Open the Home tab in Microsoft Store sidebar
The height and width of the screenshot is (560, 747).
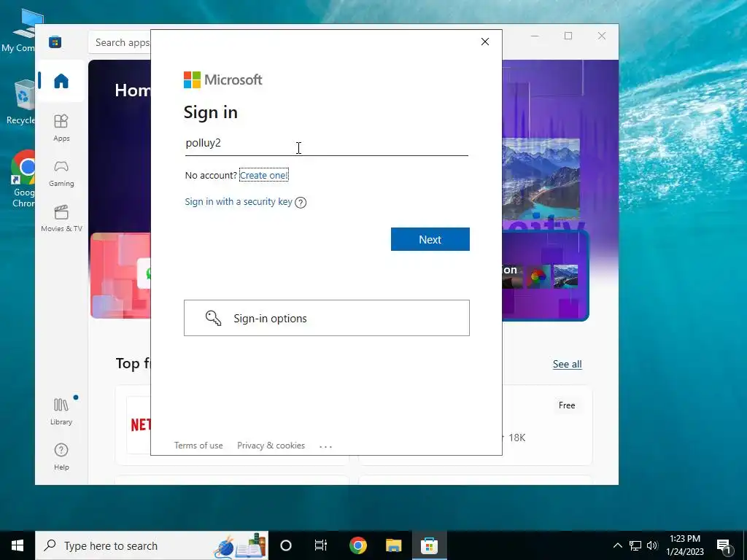[x=61, y=81]
